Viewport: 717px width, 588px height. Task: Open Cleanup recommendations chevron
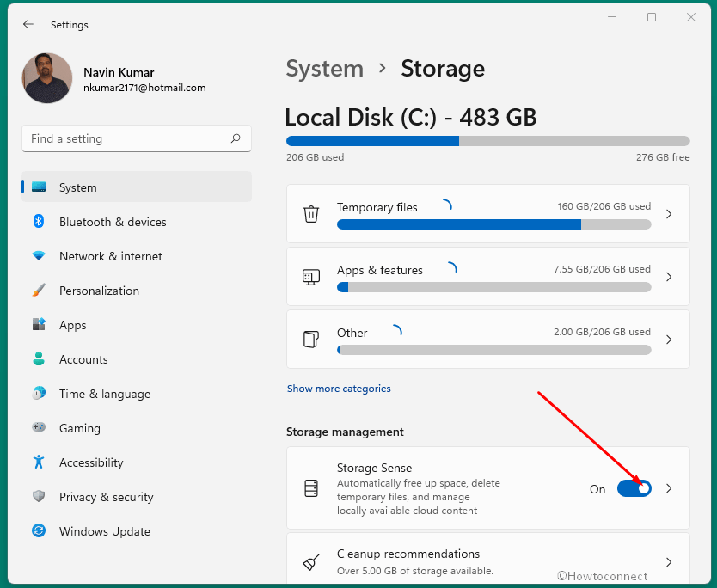point(669,562)
